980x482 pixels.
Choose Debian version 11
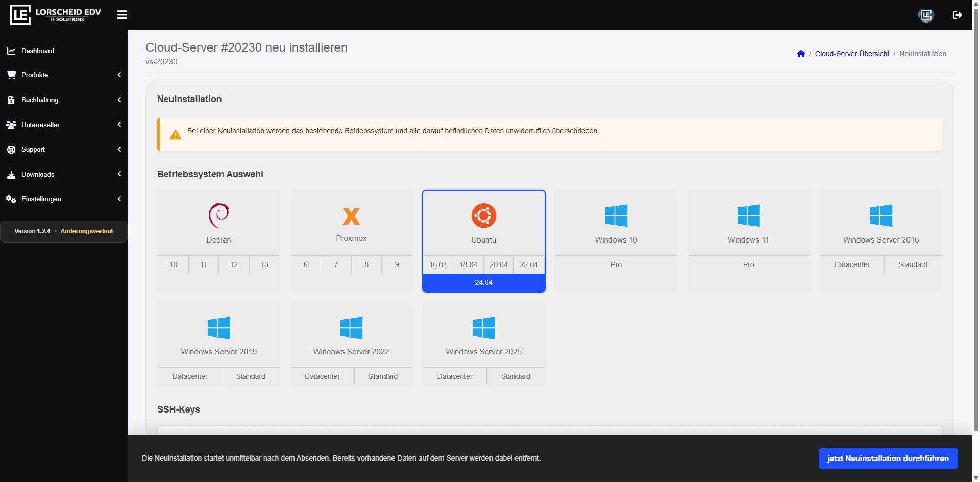(204, 264)
